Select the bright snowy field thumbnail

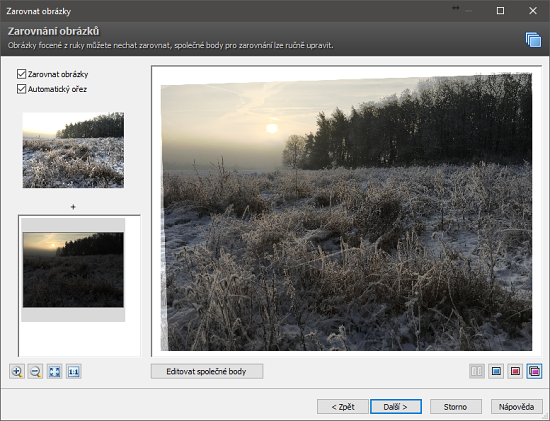73,150
